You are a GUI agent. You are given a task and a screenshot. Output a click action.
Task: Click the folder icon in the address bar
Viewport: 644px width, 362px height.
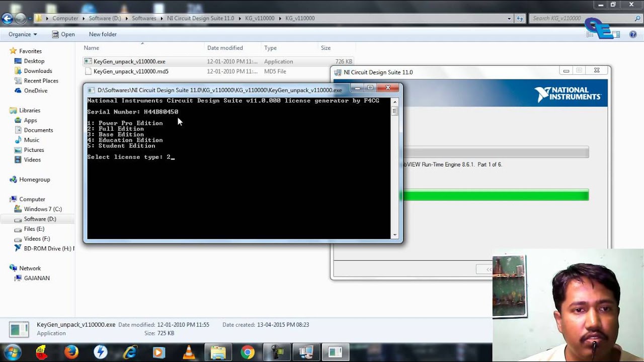tap(38, 18)
